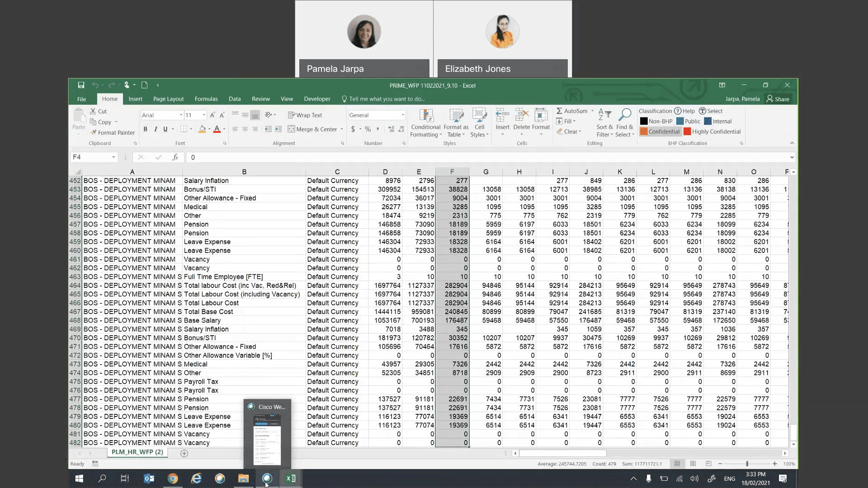
Task: Click the AutoSum sigma icon
Action: pyautogui.click(x=559, y=111)
